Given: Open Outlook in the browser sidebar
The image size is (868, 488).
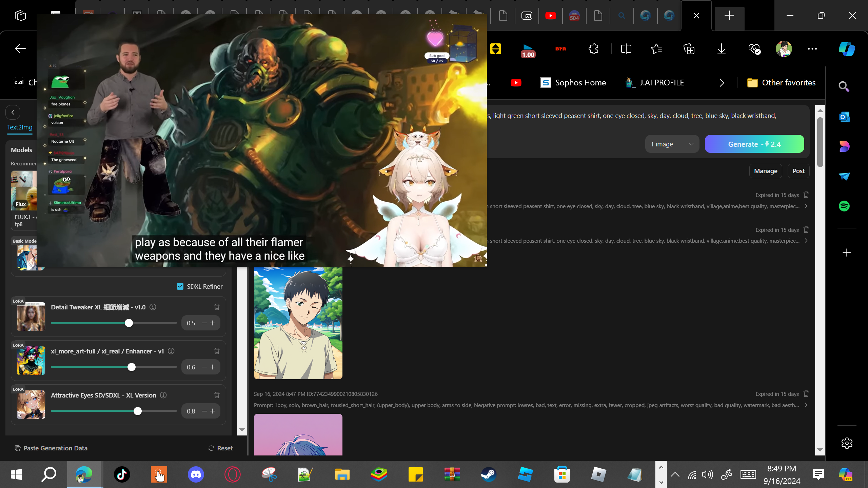Looking at the screenshot, I should click(844, 117).
